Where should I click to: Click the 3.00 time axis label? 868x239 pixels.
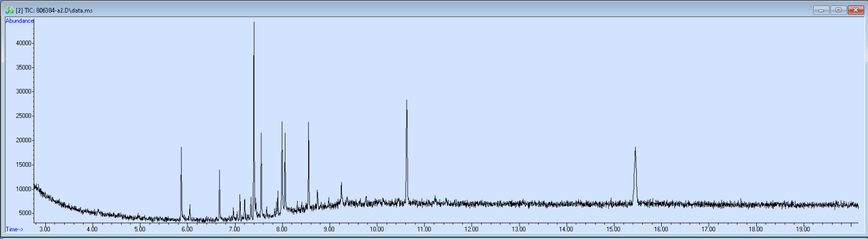pyautogui.click(x=45, y=229)
